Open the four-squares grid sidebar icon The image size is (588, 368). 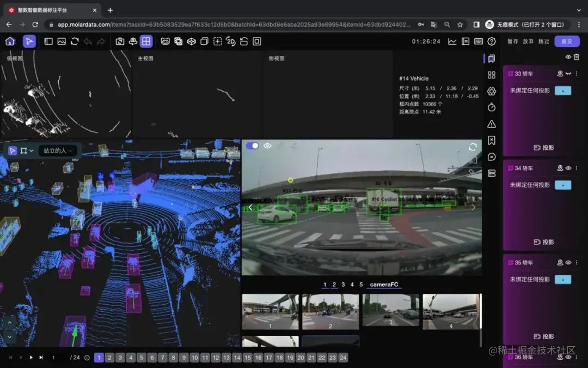(x=492, y=75)
